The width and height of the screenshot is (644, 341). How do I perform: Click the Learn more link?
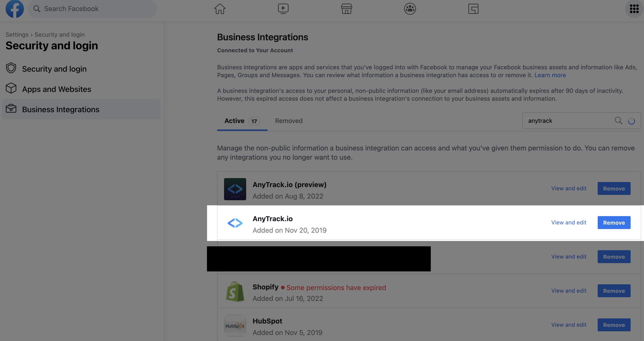coord(550,75)
